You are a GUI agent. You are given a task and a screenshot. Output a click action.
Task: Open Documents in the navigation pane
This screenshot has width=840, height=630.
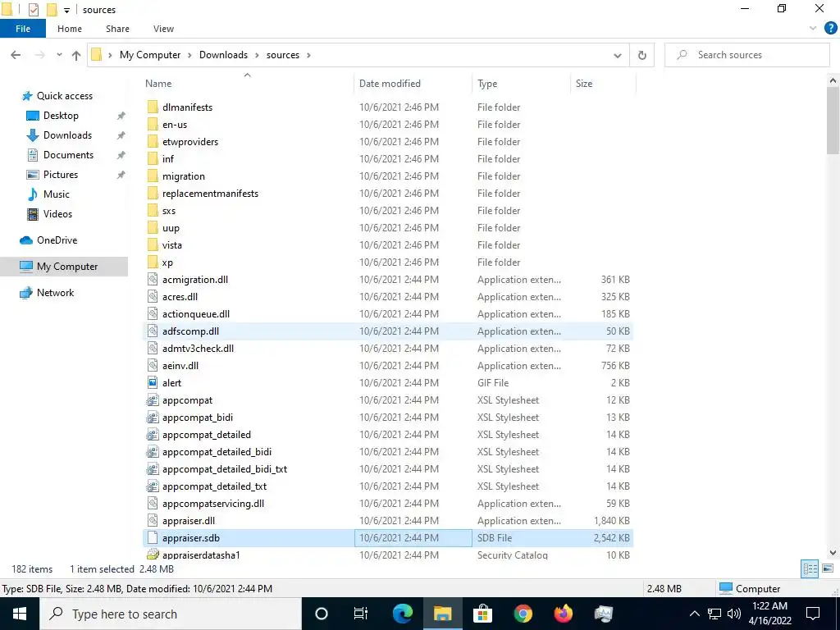click(68, 155)
